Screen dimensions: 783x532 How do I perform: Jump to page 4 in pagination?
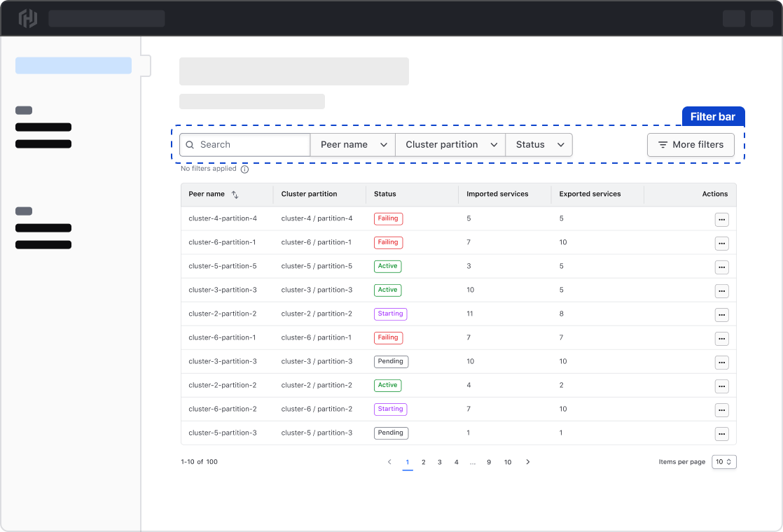click(x=456, y=462)
